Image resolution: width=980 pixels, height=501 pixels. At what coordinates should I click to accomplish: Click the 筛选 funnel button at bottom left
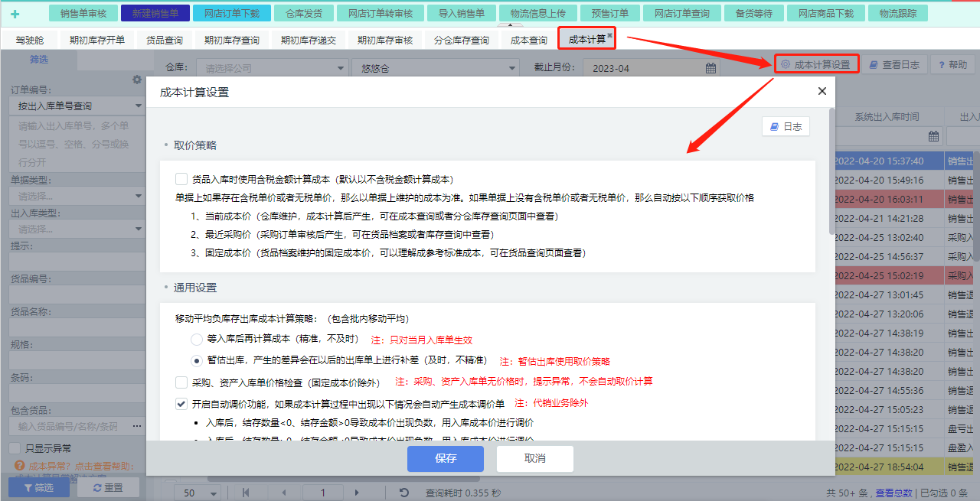38,487
